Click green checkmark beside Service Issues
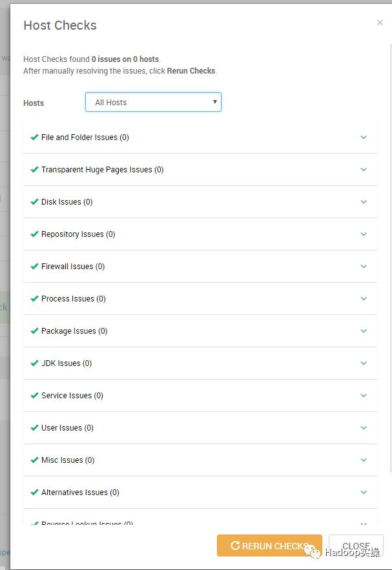Viewport: 392px width, 570px height. [34, 396]
